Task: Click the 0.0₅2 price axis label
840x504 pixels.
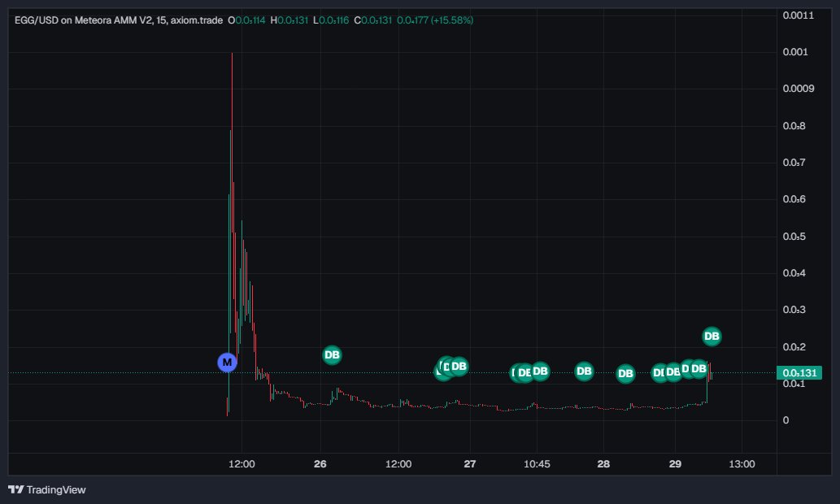Action: coord(794,347)
